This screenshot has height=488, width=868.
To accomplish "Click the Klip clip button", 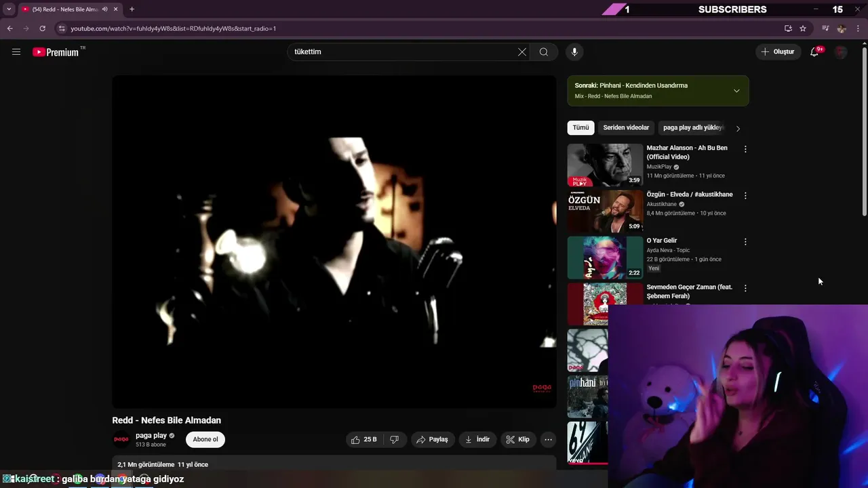I will click(x=517, y=439).
